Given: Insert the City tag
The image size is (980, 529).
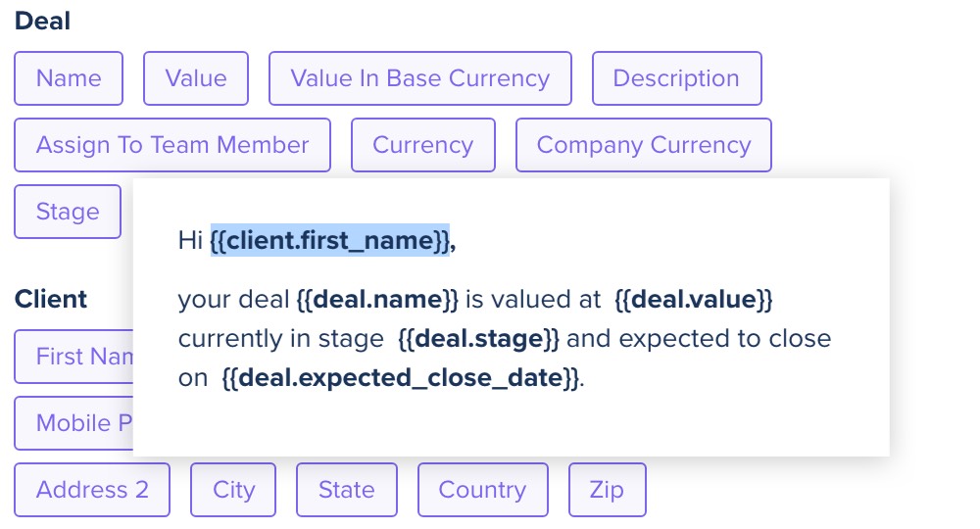Looking at the screenshot, I should [x=233, y=490].
